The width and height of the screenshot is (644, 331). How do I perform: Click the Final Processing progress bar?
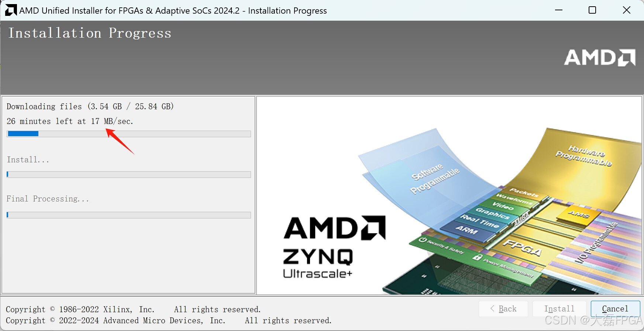tap(129, 215)
